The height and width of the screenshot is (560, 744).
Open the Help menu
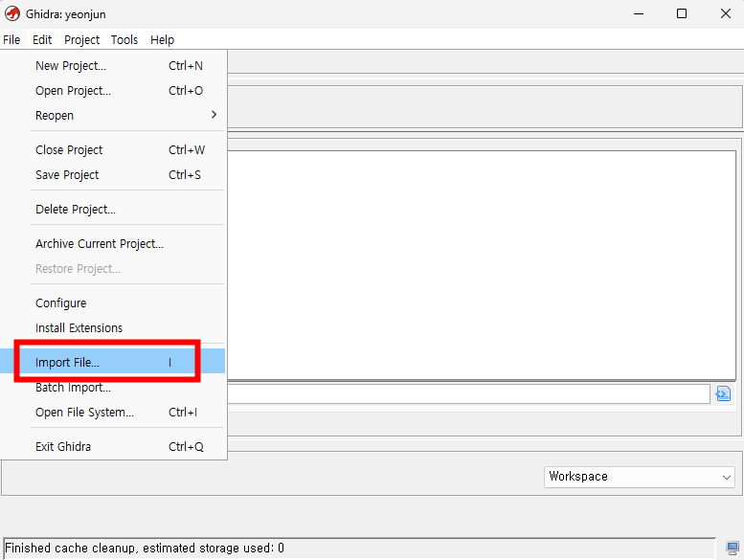tap(162, 40)
